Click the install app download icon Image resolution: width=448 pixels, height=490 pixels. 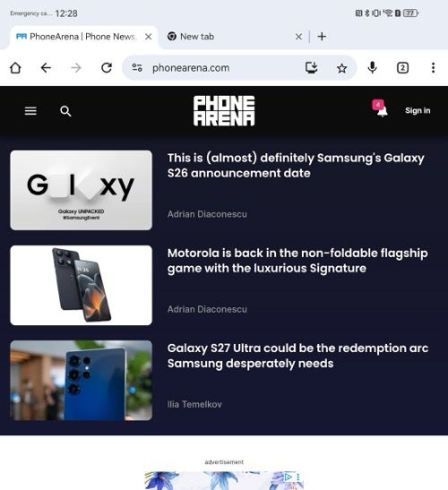point(312,67)
